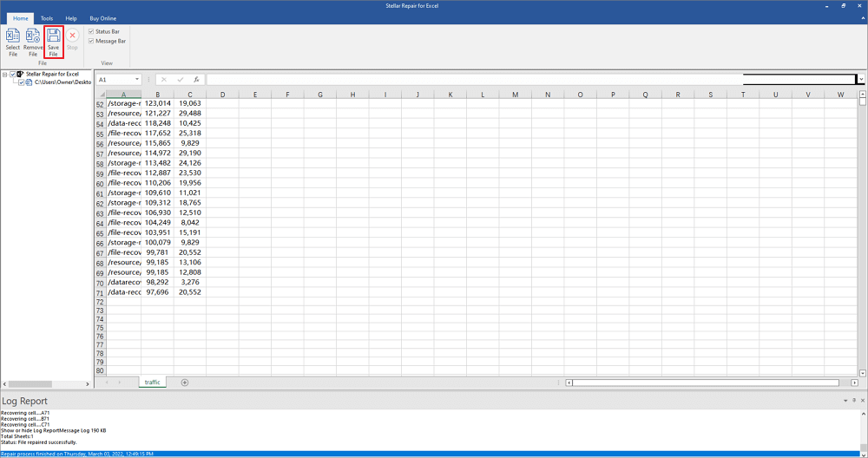Toggle the Status Bar checkbox
Image resolution: width=868 pixels, height=458 pixels.
(91, 31)
